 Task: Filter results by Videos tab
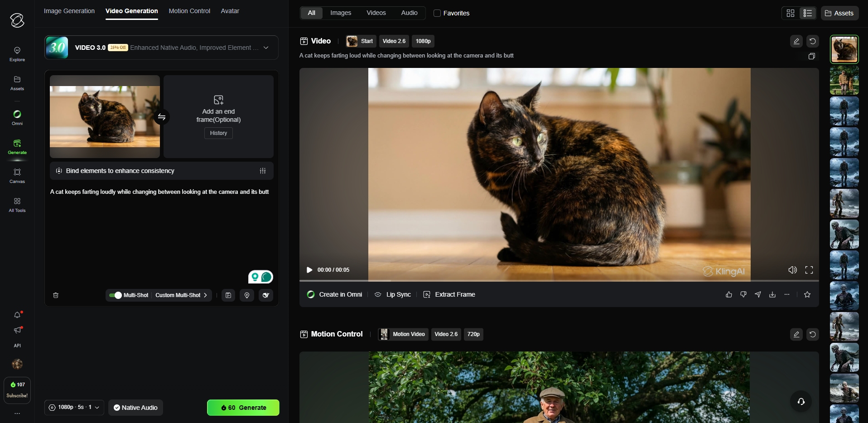tap(376, 13)
